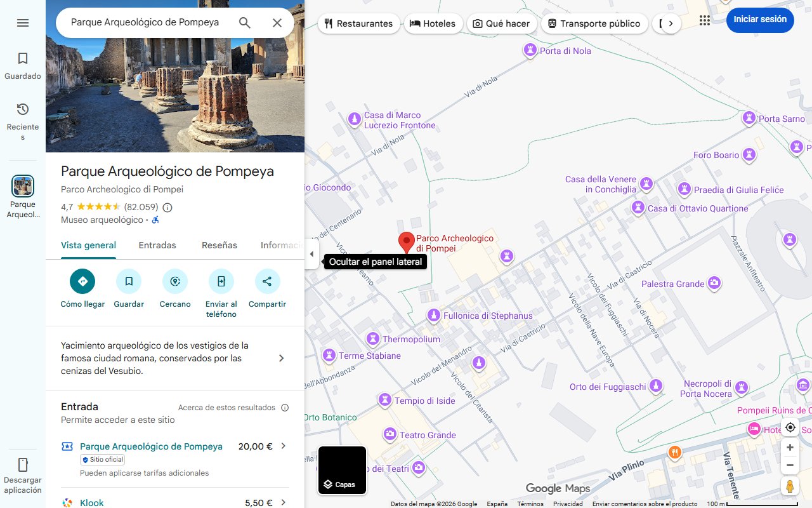The height and width of the screenshot is (508, 812).
Task: Click the Guardar bookmark icon
Action: click(x=129, y=281)
